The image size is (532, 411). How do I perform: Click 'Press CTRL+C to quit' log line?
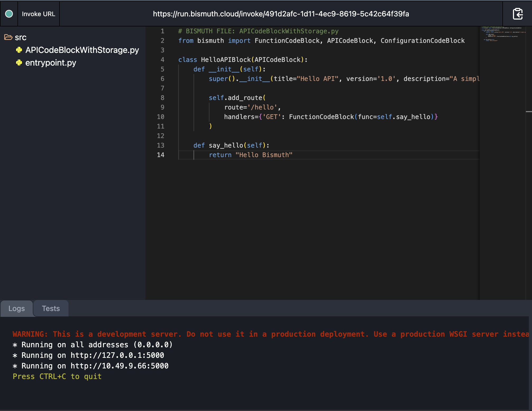(57, 376)
